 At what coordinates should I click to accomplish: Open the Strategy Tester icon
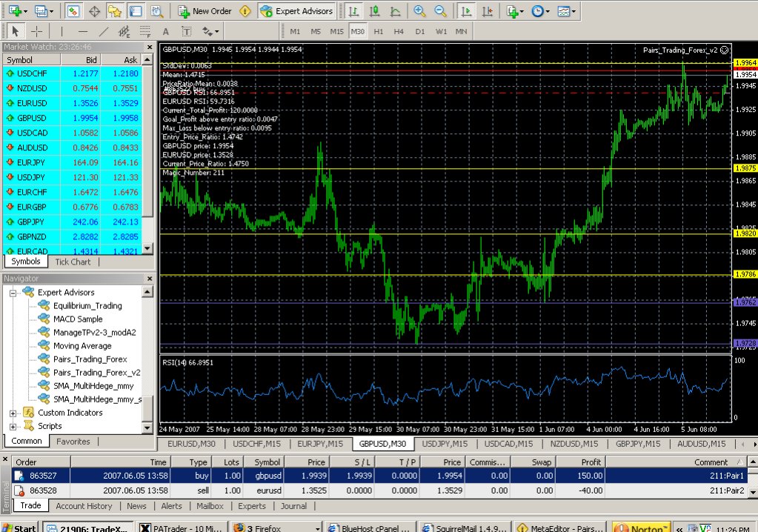[x=156, y=10]
